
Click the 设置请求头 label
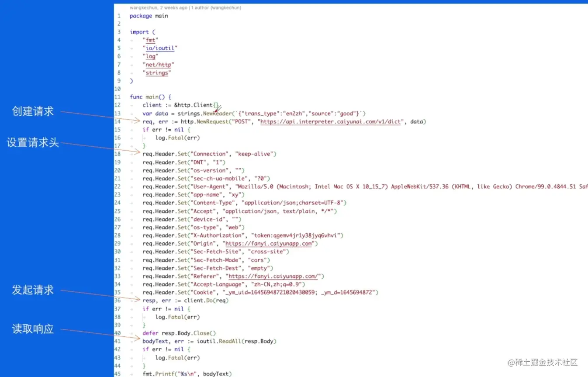(33, 142)
